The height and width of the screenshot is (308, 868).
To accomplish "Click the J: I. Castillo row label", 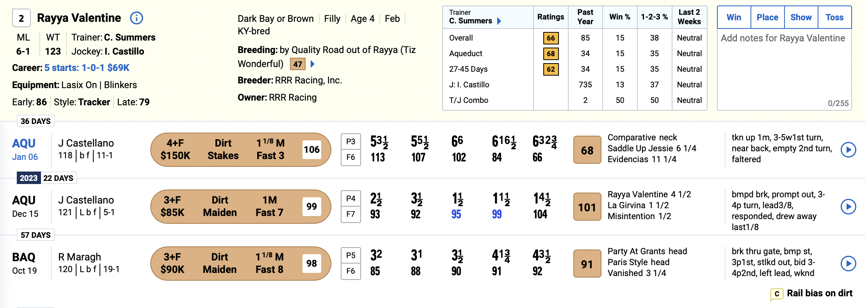I will tap(469, 85).
